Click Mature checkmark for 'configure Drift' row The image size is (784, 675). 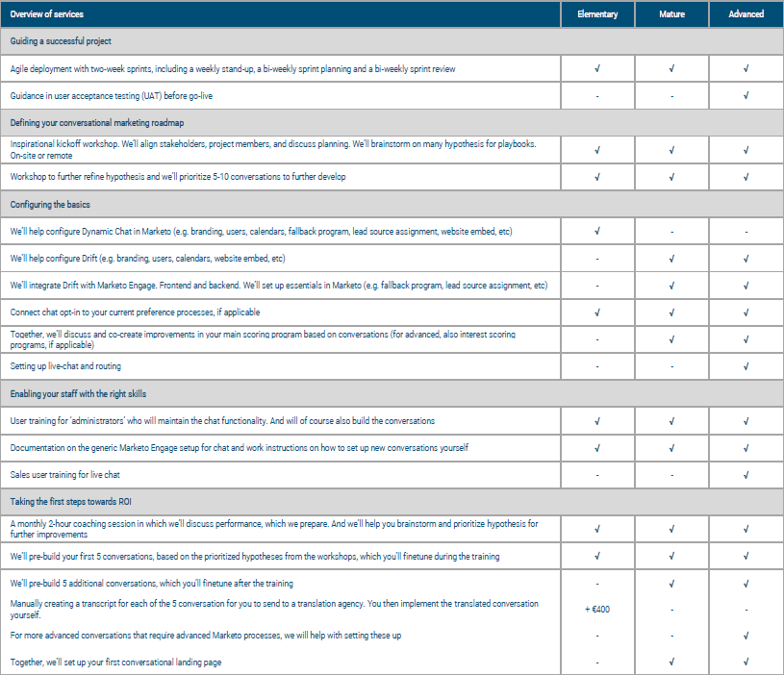click(671, 259)
